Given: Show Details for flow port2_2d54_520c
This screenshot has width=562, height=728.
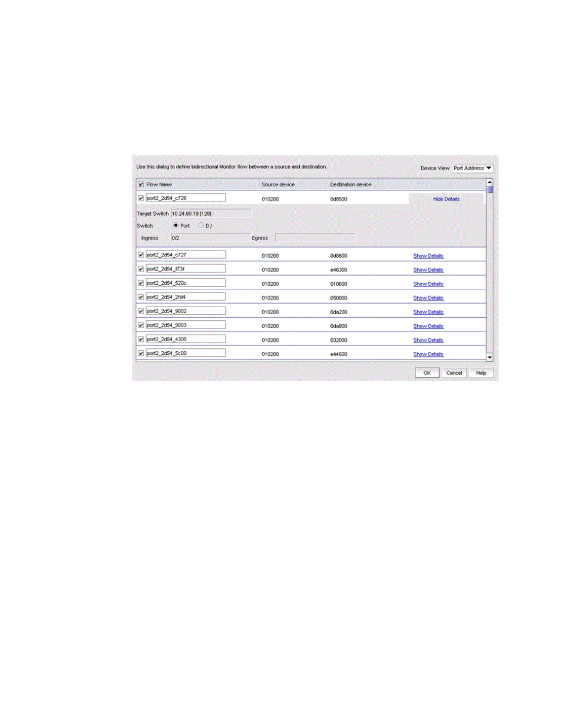Looking at the screenshot, I should [428, 284].
